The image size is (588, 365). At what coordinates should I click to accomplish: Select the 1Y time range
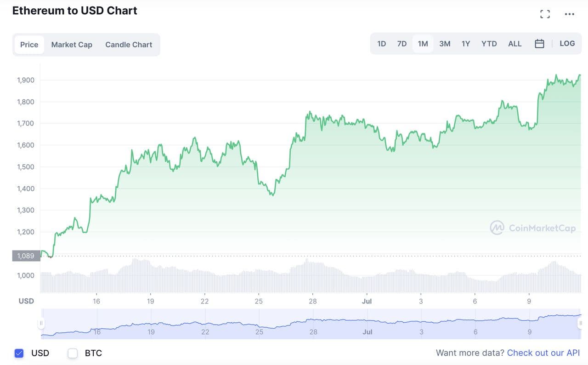click(x=465, y=44)
